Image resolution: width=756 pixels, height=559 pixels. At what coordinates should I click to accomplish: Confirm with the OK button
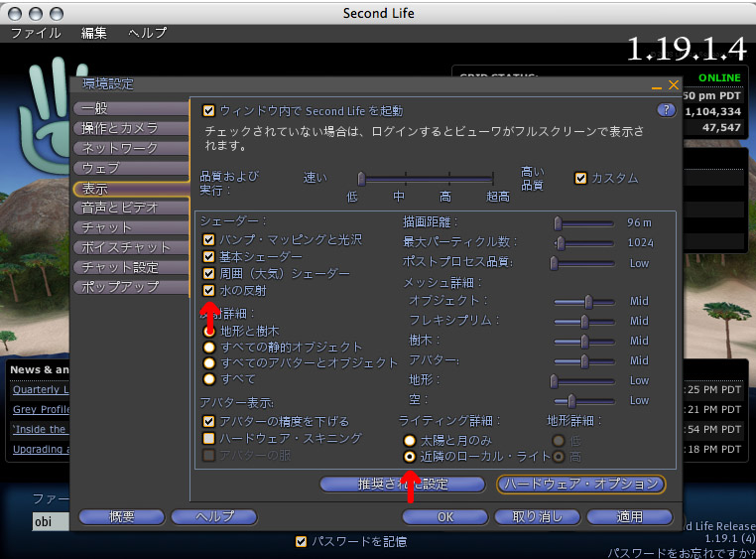coord(445,517)
